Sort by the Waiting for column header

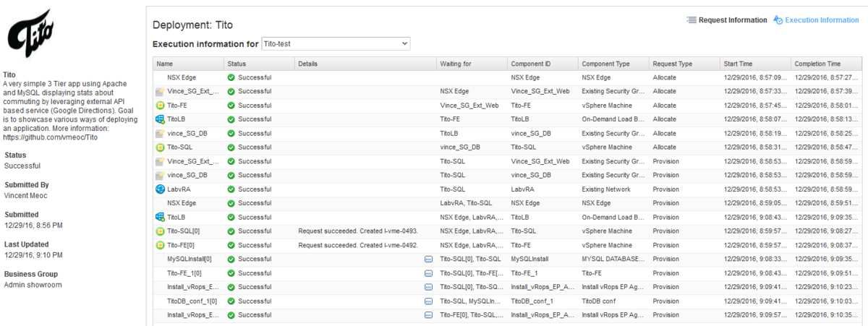point(472,64)
